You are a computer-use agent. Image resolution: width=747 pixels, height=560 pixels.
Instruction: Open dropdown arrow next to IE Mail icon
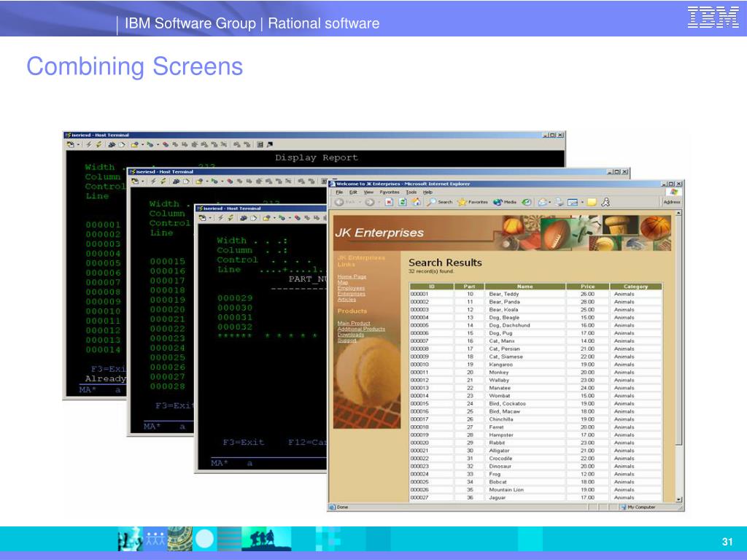click(x=550, y=203)
